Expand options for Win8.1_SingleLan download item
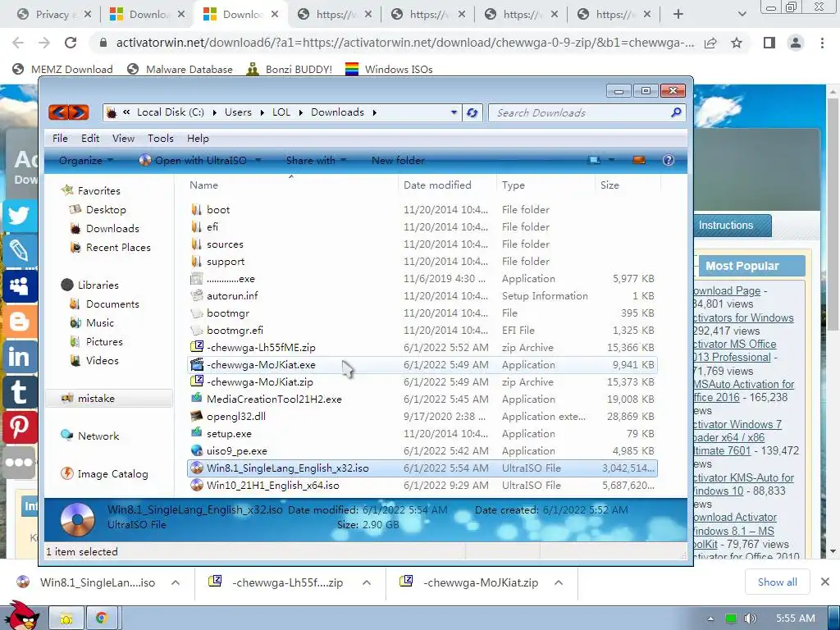Viewport: 840px width, 630px height. (x=176, y=582)
